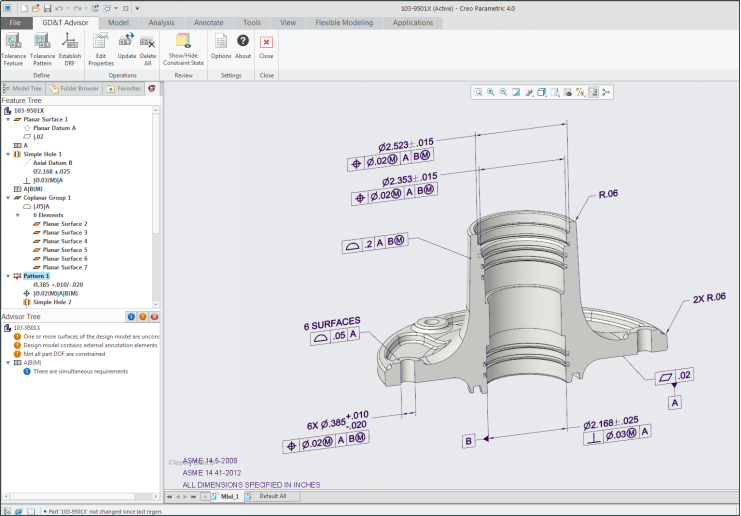Switch to the Analysis ribbon tab
Image resolution: width=741 pixels, height=516 pixels.
161,23
